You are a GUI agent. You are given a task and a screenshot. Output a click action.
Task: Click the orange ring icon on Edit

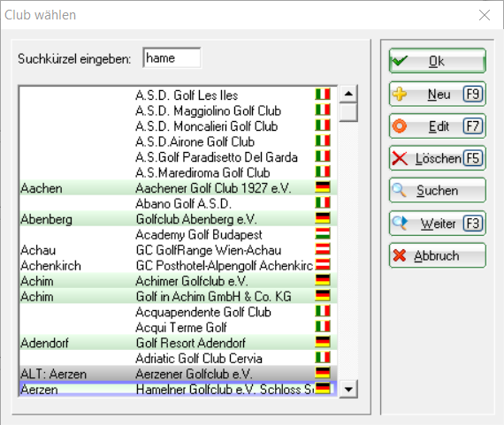coord(400,126)
